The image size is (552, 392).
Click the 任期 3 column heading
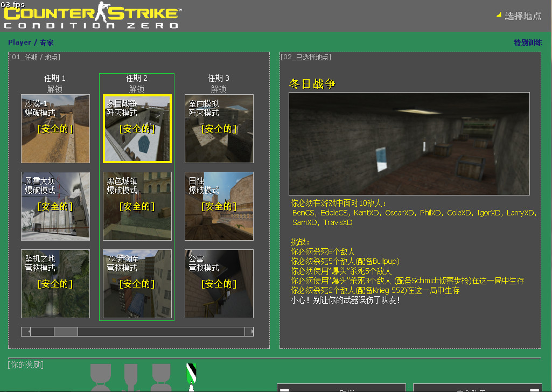pos(218,78)
